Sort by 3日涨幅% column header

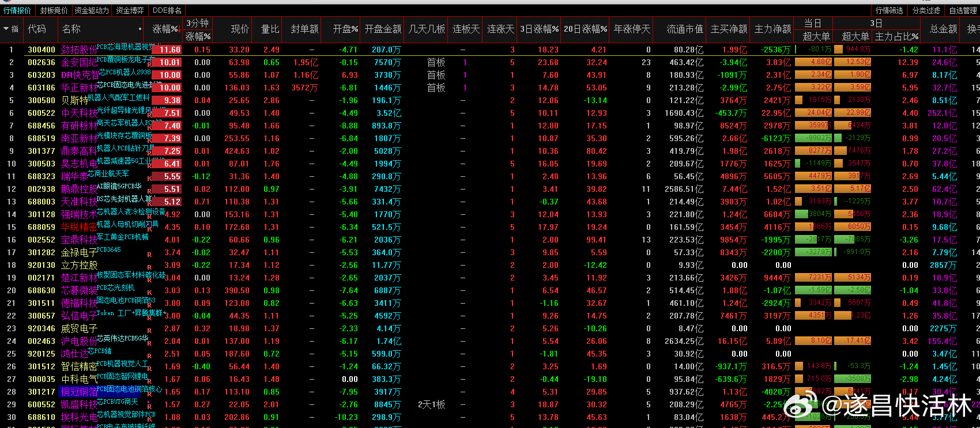click(x=539, y=29)
